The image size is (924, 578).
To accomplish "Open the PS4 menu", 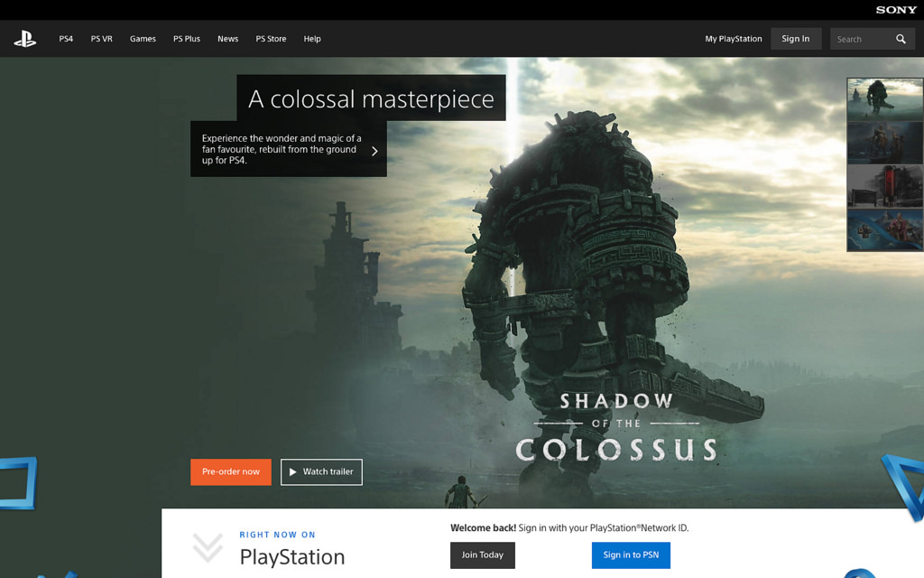I will (x=66, y=39).
